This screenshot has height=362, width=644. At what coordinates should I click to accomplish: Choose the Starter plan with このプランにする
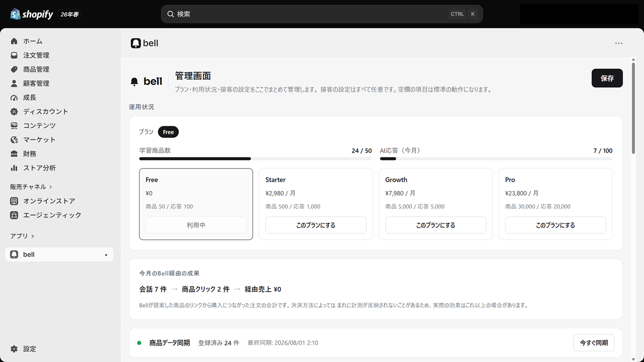(x=316, y=225)
